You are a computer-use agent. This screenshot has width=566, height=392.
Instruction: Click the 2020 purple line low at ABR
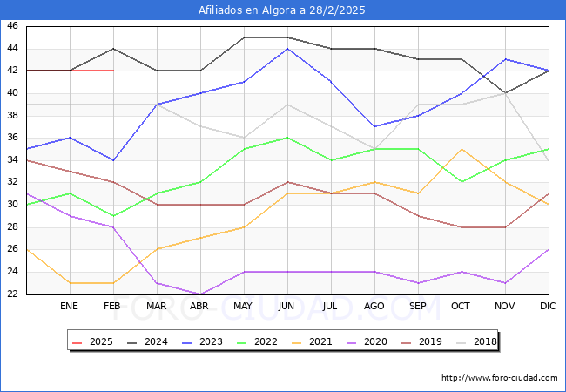pyautogui.click(x=200, y=294)
